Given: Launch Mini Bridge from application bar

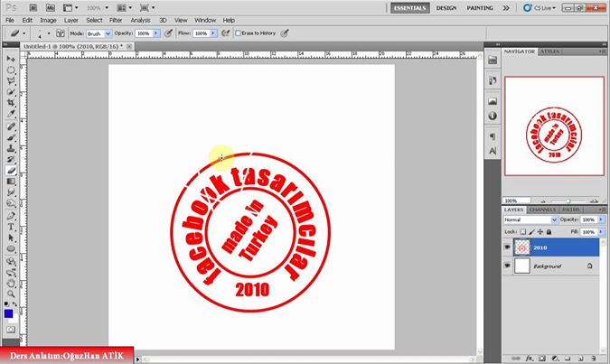Looking at the screenshot, I should tap(51, 8).
